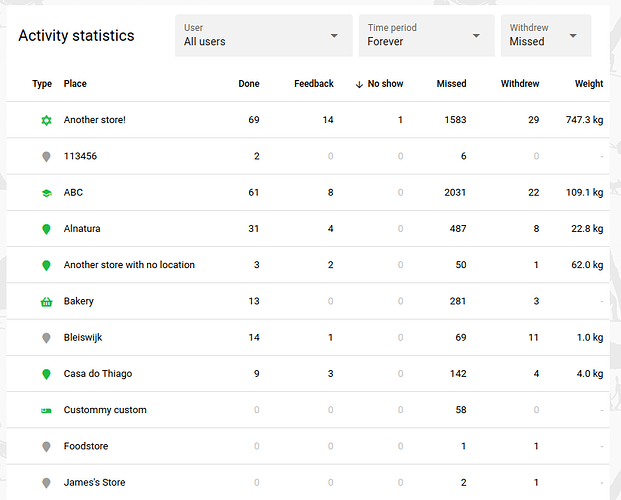This screenshot has width=621, height=500.
Task: Sort by the Weight column header
Action: click(x=589, y=84)
